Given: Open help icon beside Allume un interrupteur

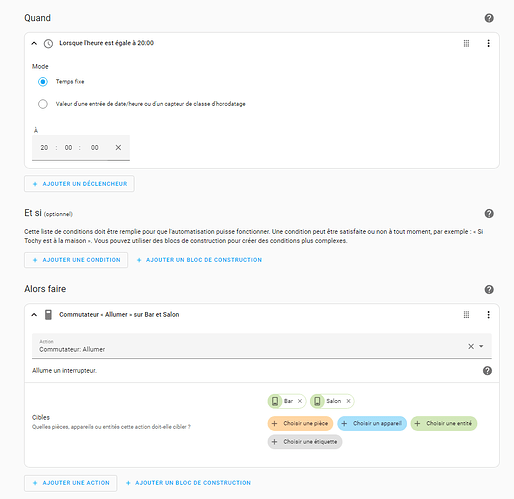Looking at the screenshot, I should point(487,371).
